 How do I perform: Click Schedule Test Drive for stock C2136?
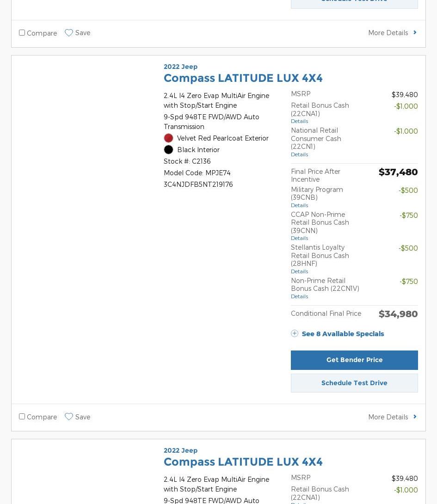pos(354,383)
